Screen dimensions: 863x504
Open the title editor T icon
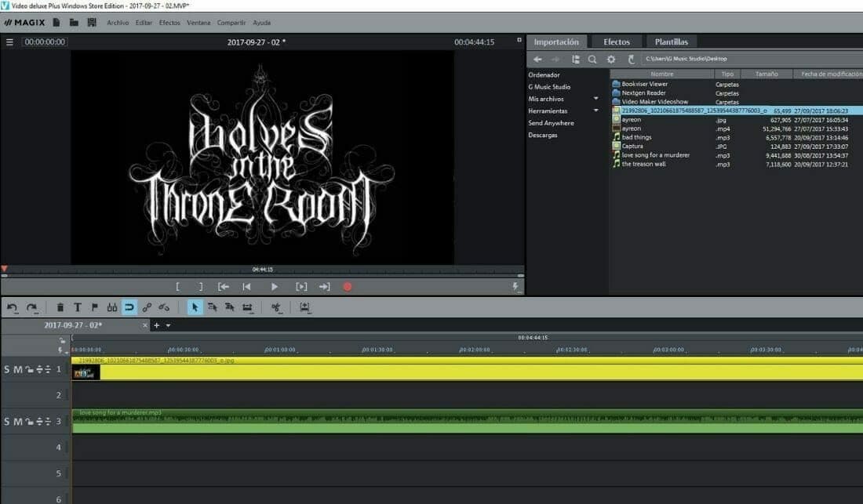[78, 308]
